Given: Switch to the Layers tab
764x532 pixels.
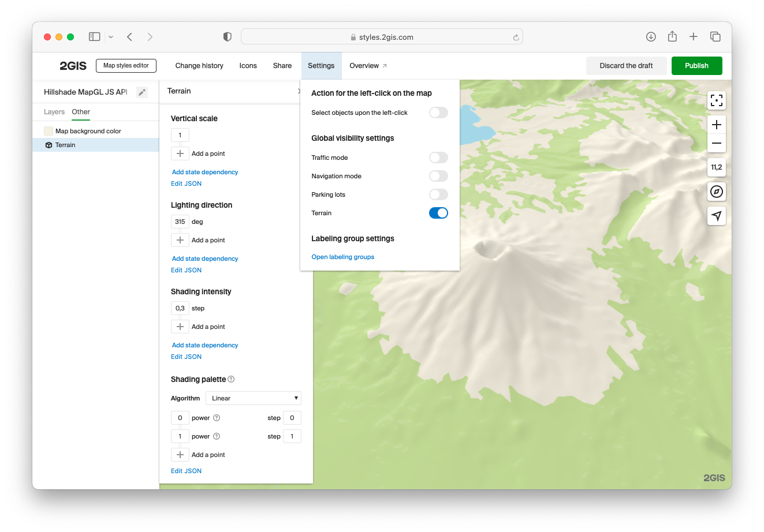Looking at the screenshot, I should click(x=54, y=112).
